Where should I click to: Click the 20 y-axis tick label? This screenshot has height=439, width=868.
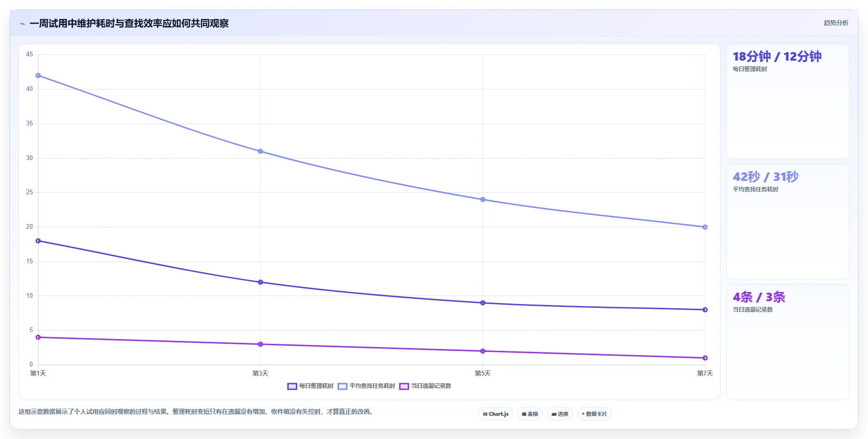click(29, 227)
